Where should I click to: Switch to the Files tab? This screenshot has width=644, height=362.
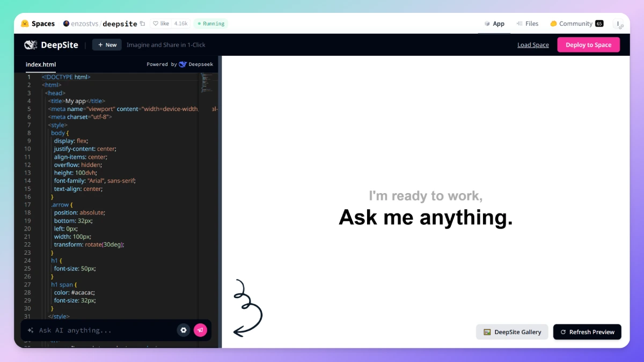[528, 24]
